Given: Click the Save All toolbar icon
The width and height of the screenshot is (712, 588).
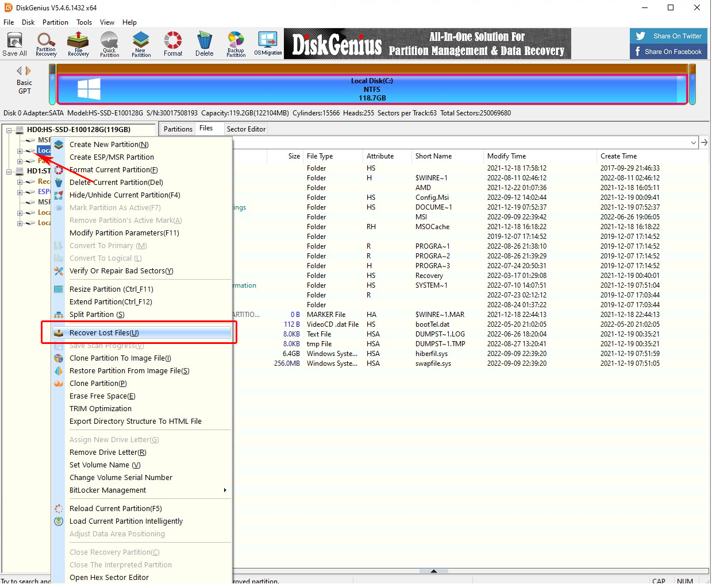Looking at the screenshot, I should [x=14, y=44].
